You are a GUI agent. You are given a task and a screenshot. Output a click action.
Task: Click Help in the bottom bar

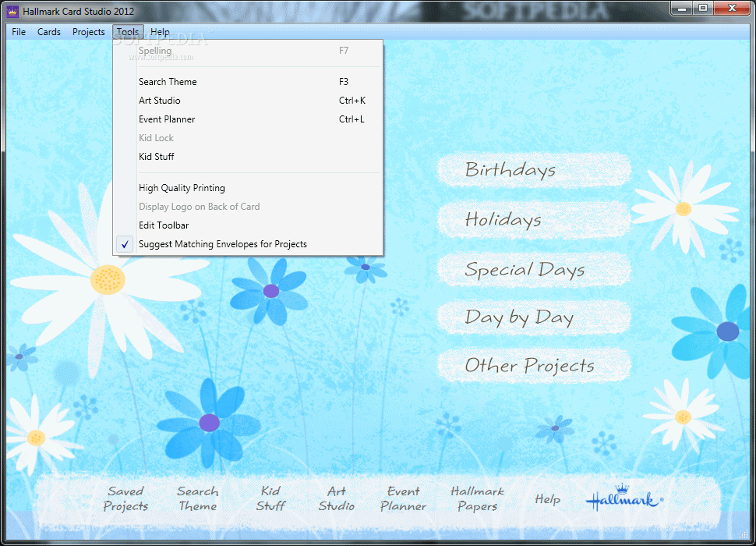[547, 499]
